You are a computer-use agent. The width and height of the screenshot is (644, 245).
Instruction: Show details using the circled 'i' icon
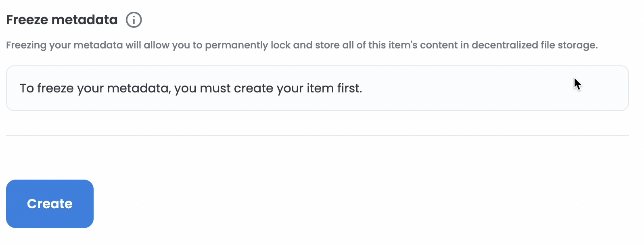(134, 20)
